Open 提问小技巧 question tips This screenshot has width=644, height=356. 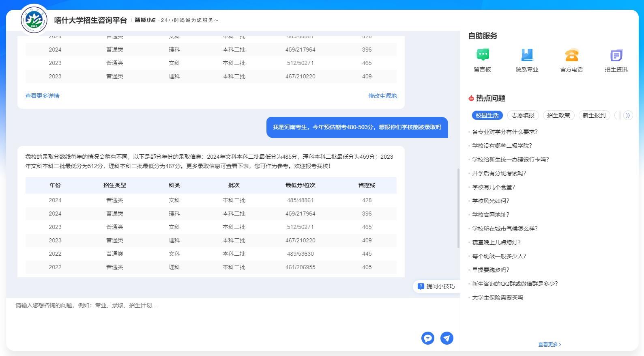click(x=436, y=286)
